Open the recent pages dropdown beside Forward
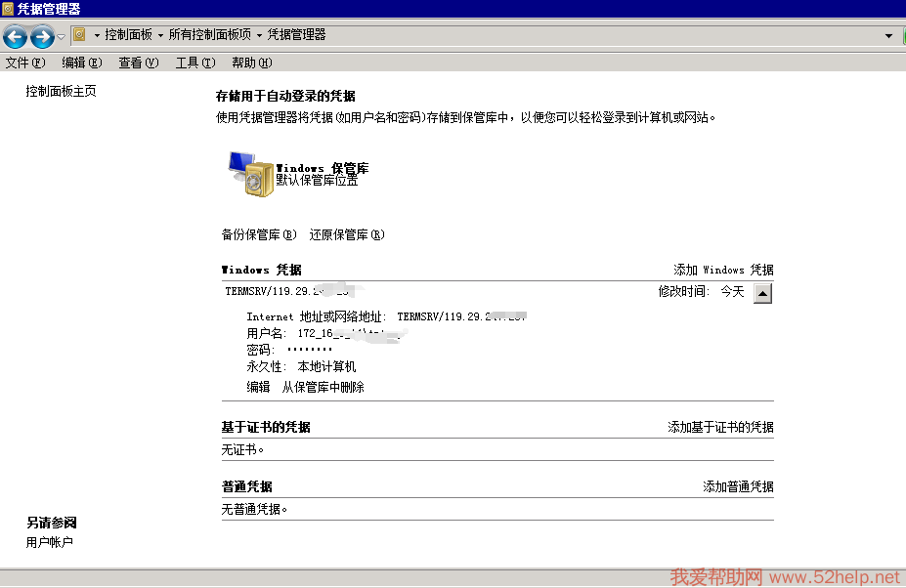 click(x=62, y=37)
